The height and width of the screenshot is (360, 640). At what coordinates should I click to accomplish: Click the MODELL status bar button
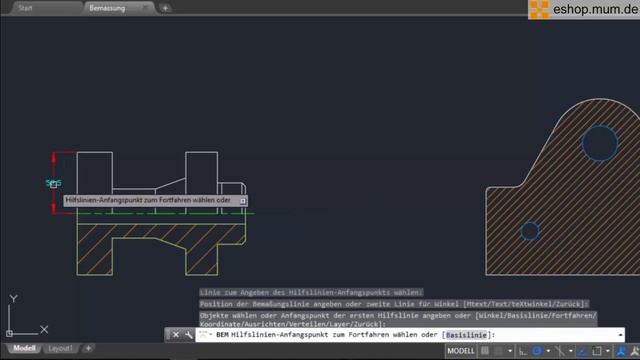pyautogui.click(x=461, y=351)
